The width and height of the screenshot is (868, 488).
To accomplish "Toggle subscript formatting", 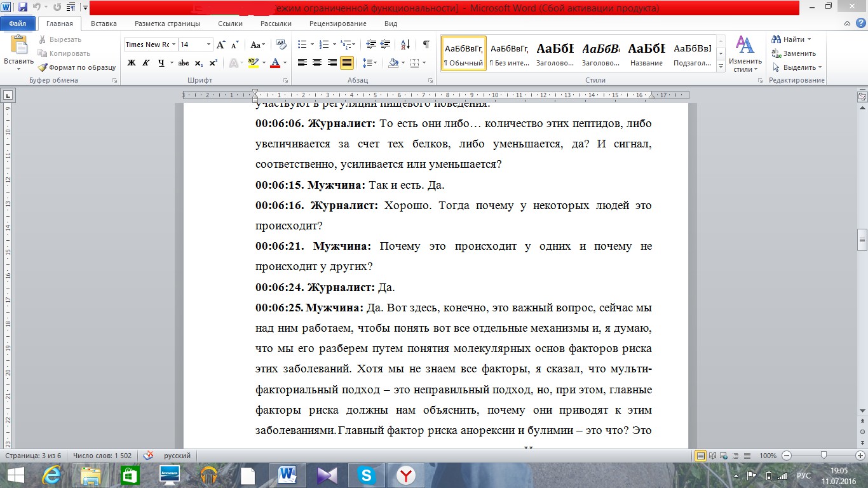I will click(199, 63).
